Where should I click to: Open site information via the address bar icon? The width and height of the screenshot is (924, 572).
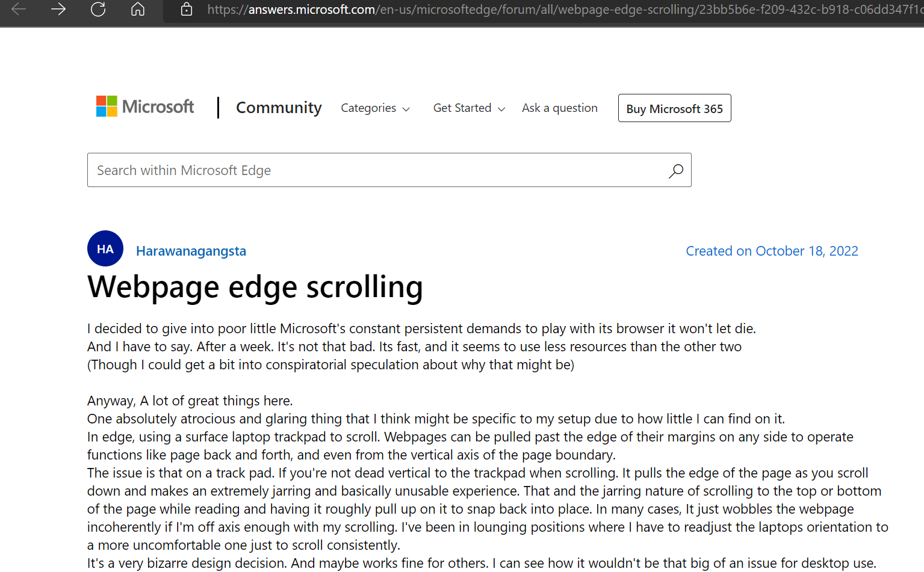coord(187,10)
